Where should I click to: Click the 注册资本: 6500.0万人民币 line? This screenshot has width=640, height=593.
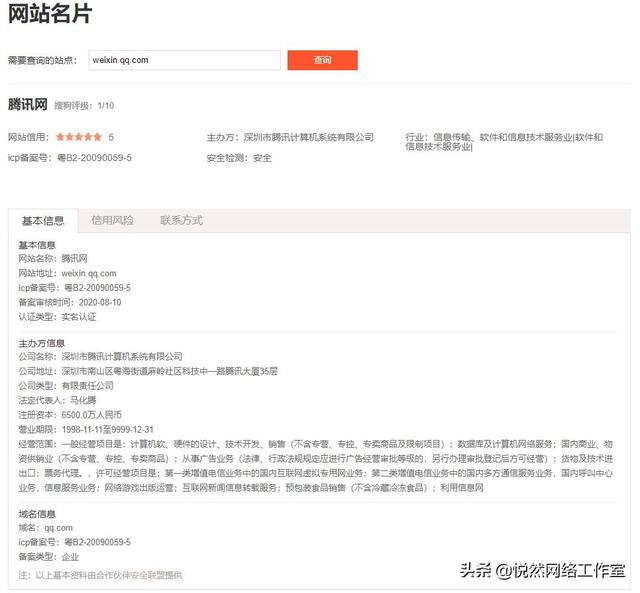70,415
